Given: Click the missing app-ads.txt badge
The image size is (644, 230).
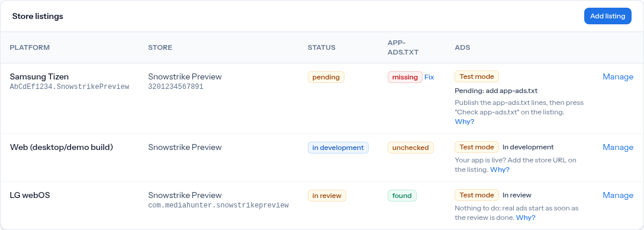Looking at the screenshot, I should (x=404, y=77).
